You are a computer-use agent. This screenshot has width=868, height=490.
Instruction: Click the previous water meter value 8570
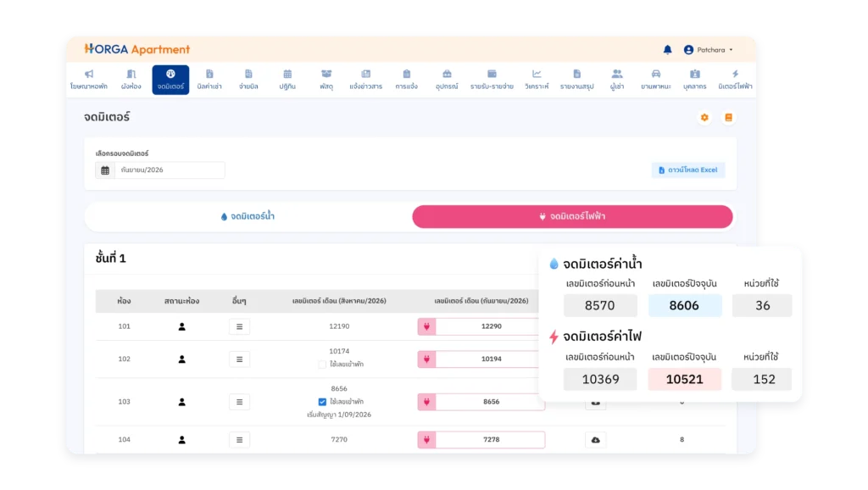tap(600, 306)
